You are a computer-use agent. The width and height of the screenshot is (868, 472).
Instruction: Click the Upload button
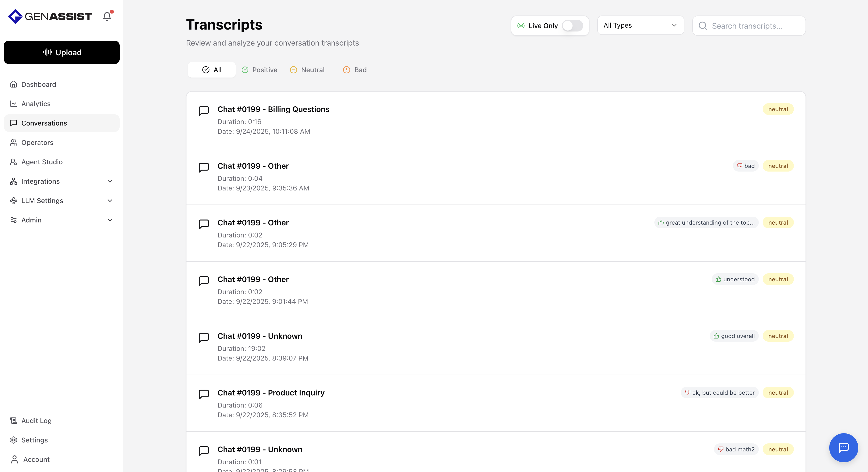62,52
